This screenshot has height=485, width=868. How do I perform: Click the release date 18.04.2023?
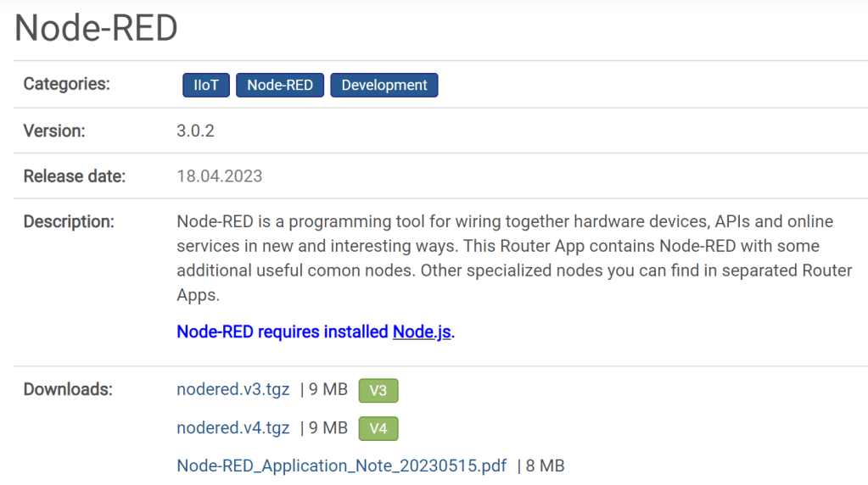click(219, 176)
